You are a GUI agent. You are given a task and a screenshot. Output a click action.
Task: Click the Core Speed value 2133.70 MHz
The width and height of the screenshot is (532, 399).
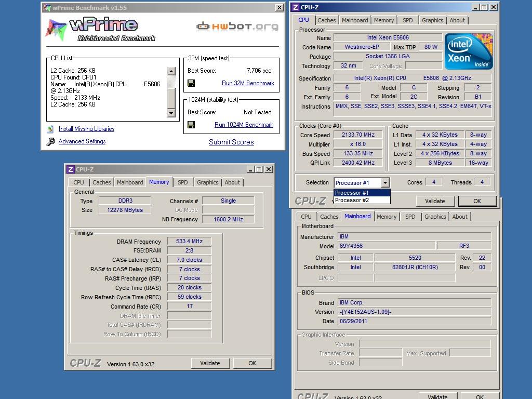pyautogui.click(x=358, y=135)
